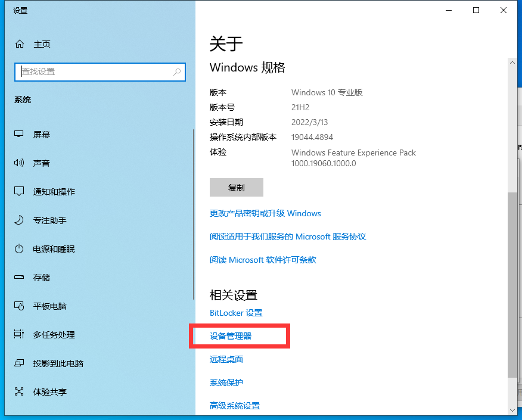Click the 2022/3/13 install date
Screen dimensions: 522x420
tap(310, 123)
